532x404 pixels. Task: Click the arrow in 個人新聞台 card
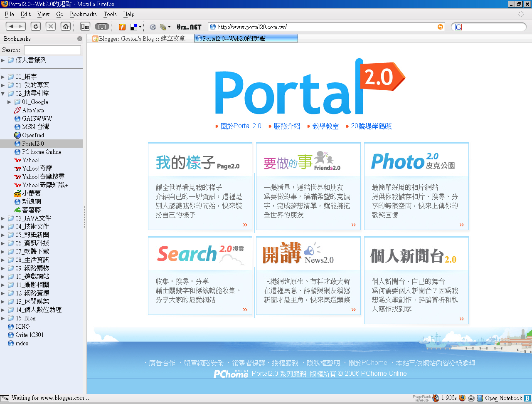(461, 319)
